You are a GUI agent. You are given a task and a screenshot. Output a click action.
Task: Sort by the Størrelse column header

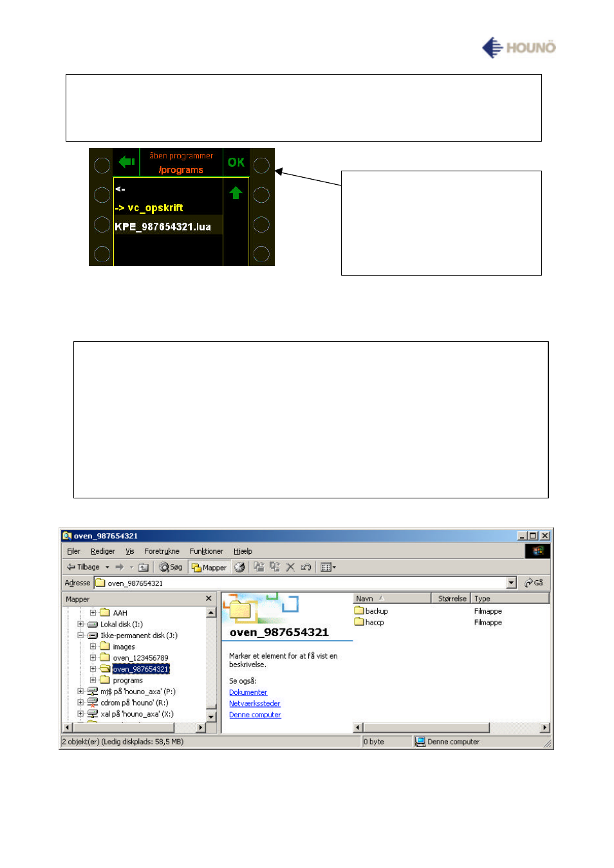click(x=451, y=598)
